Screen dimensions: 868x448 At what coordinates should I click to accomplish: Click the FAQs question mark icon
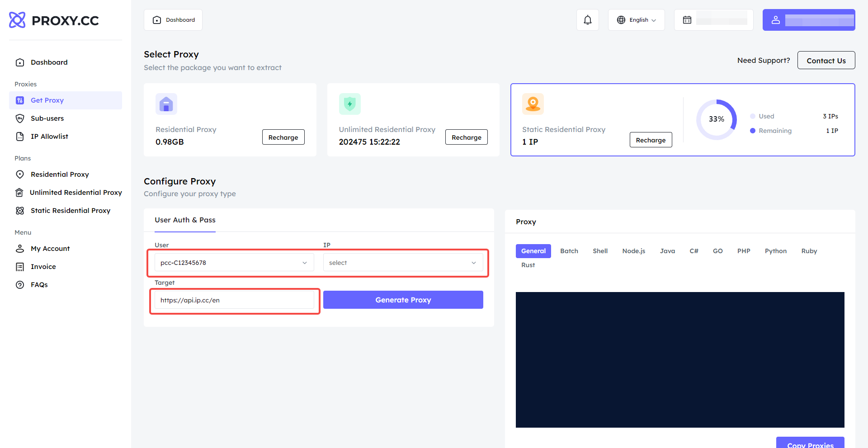tap(20, 285)
